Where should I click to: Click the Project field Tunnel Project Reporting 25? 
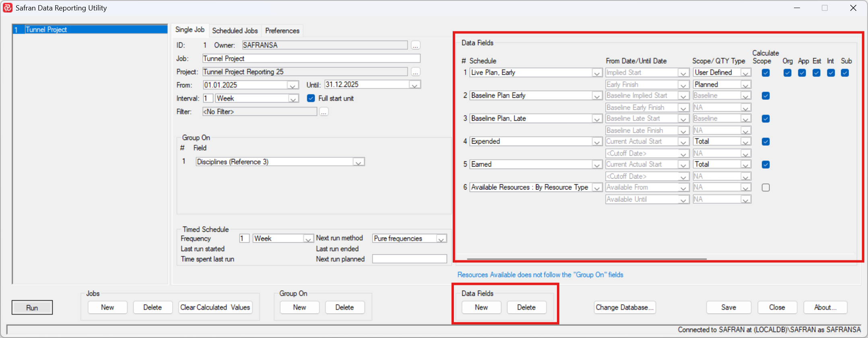tap(305, 72)
